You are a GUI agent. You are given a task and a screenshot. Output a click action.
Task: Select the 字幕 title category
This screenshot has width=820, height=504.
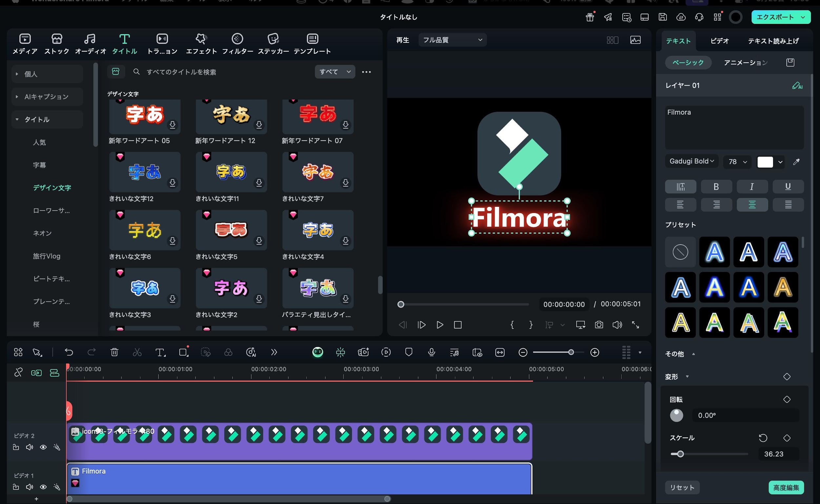click(x=39, y=165)
